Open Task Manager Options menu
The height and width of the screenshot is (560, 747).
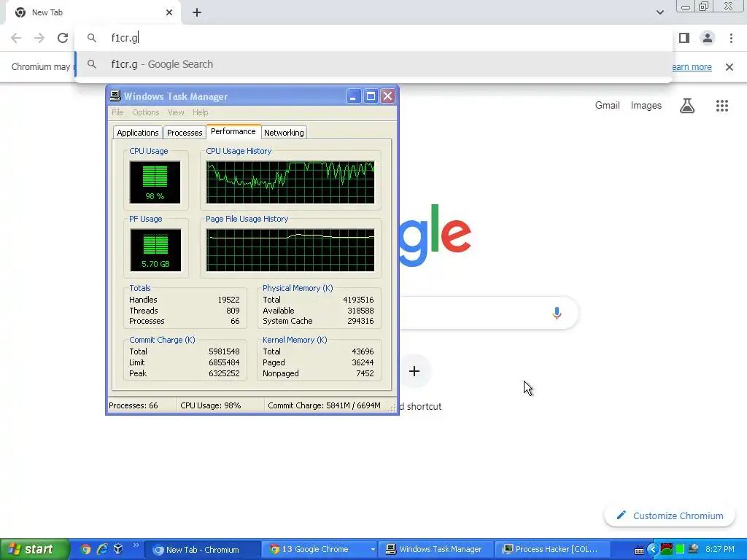point(145,112)
